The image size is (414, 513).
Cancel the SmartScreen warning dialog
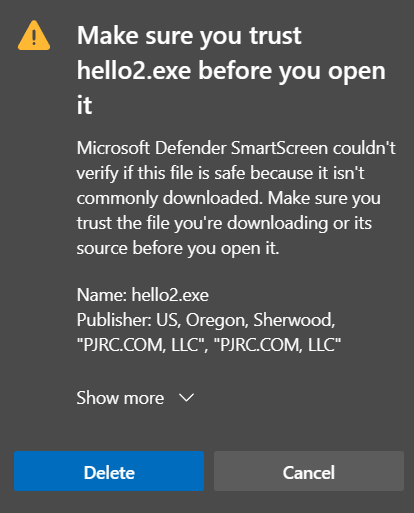[309, 471]
